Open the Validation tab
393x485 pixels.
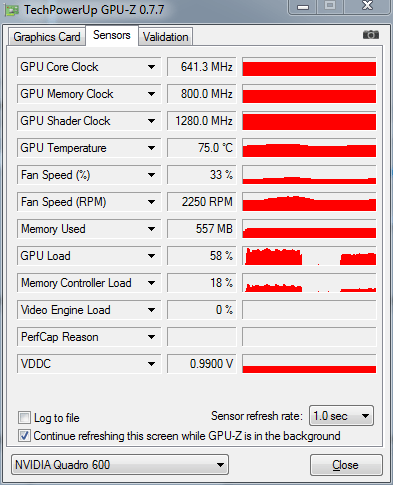(166, 37)
